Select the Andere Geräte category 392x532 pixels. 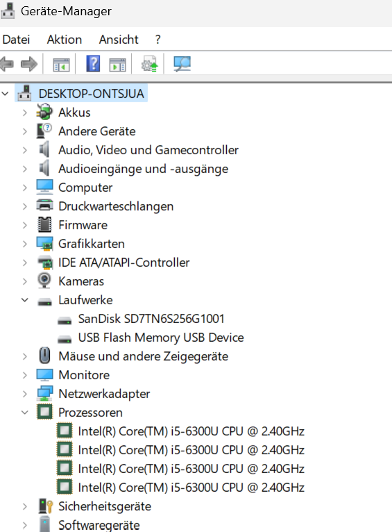[97, 131]
